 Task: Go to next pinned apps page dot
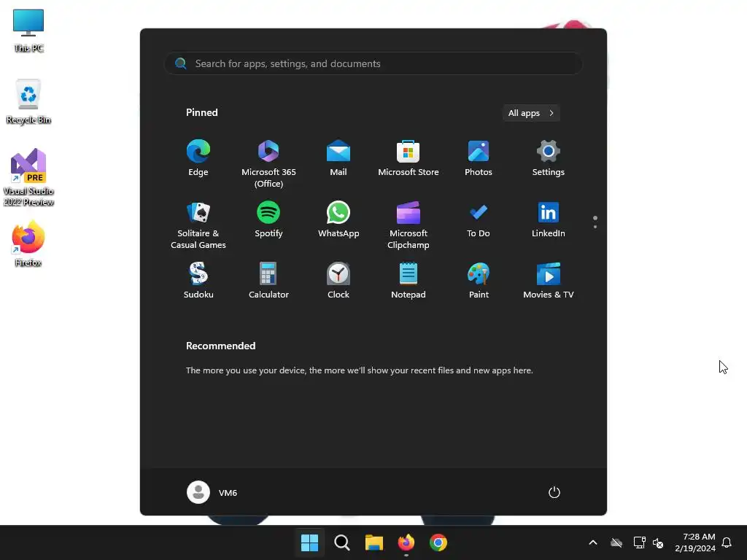tap(595, 227)
